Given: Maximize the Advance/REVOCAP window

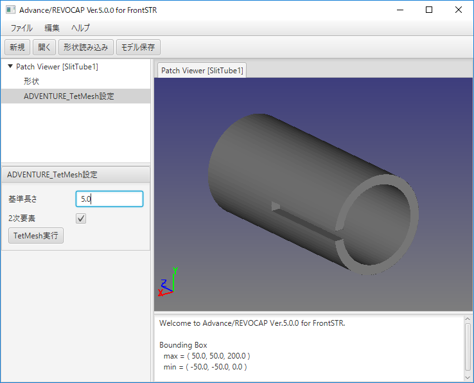Looking at the screenshot, I should (429, 10).
